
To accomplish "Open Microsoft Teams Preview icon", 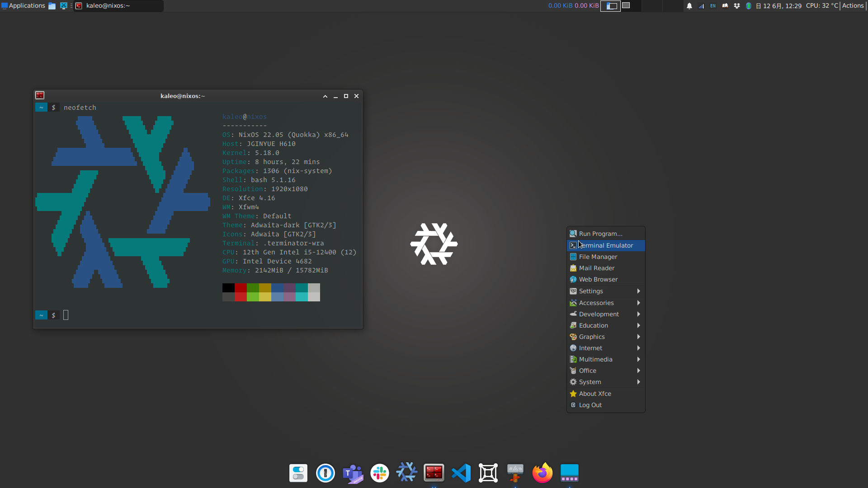I will click(x=352, y=473).
